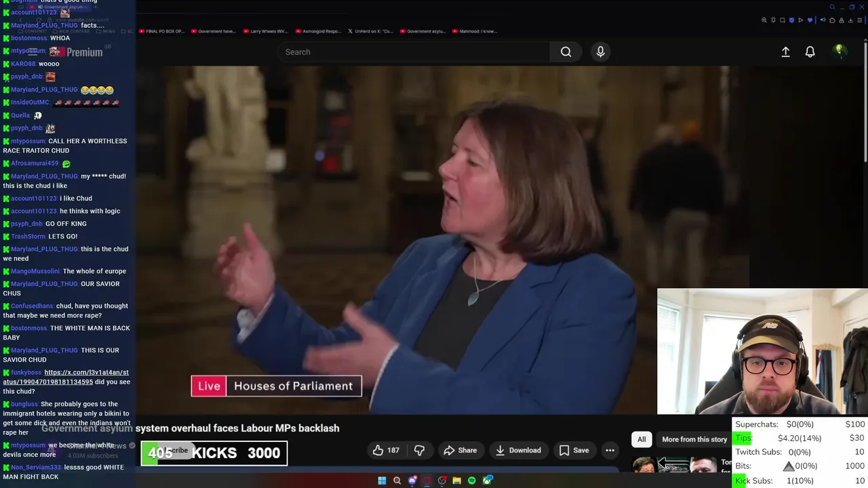Open the more actions ellipsis menu
This screenshot has height=488, width=868.
tap(610, 450)
